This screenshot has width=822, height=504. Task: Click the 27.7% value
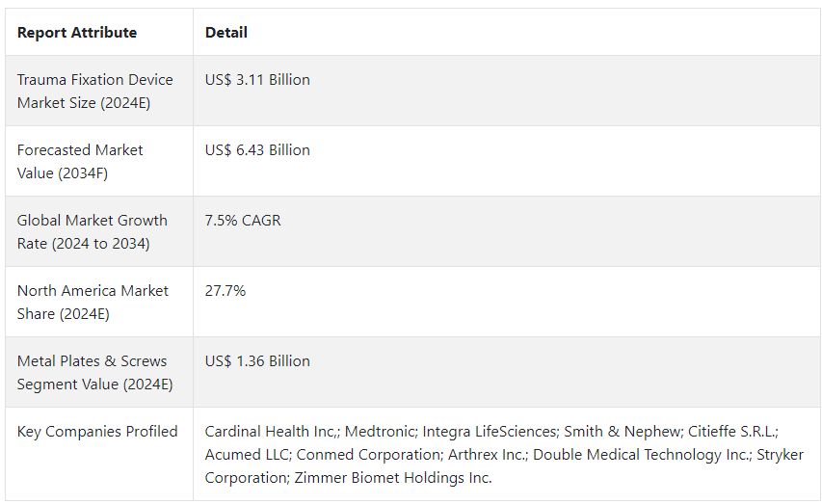coord(225,291)
